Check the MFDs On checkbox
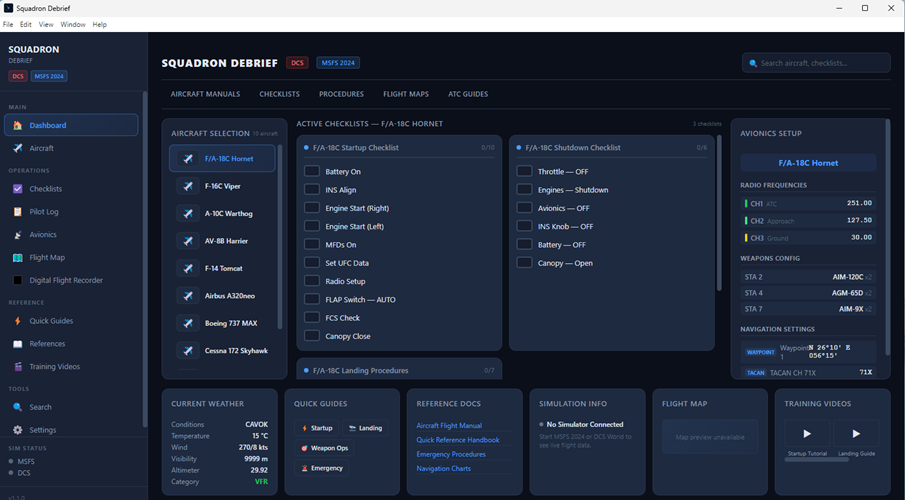The height and width of the screenshot is (500, 905). (x=312, y=244)
